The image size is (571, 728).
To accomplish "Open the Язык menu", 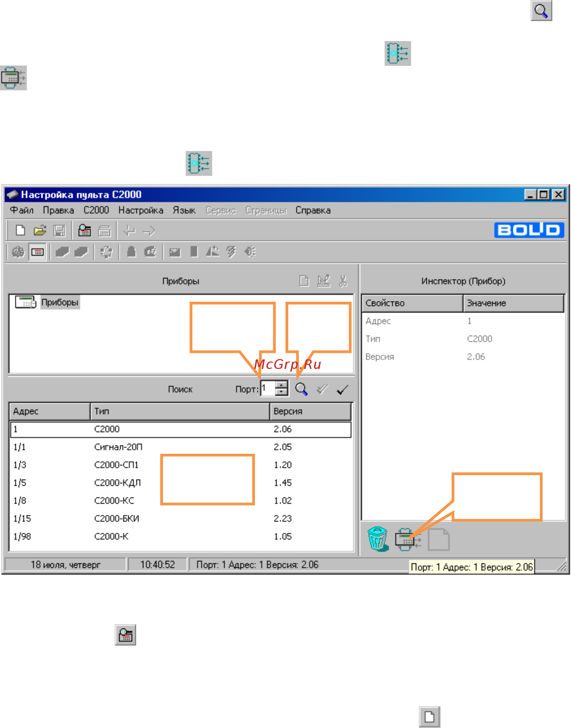I will pos(184,210).
